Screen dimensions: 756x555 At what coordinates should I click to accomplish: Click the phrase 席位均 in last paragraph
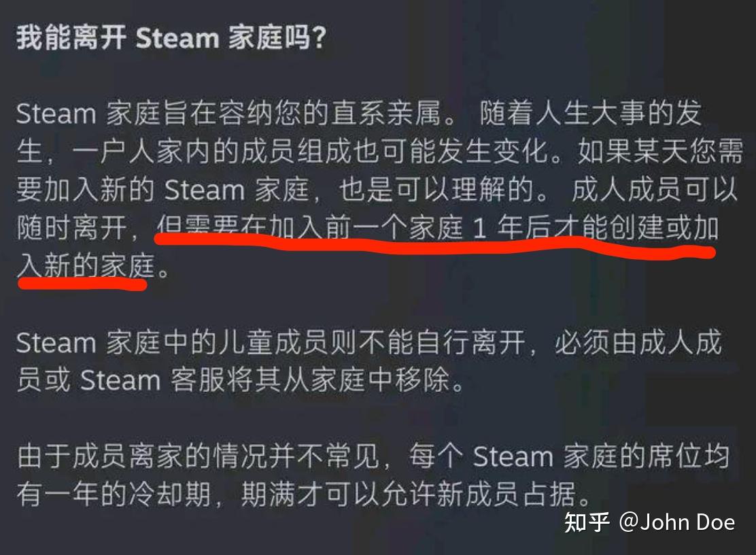pyautogui.click(x=688, y=456)
